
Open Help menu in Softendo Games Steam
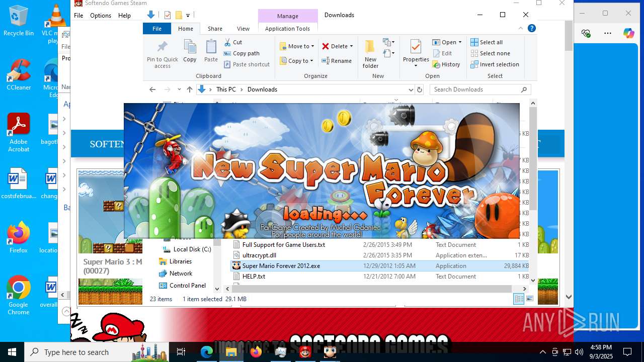tap(124, 16)
